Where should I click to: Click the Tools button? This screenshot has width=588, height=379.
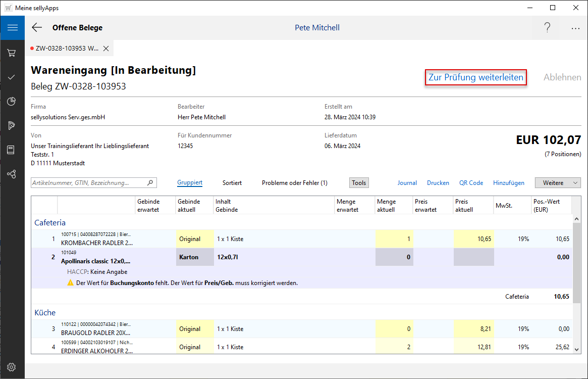[x=359, y=183]
